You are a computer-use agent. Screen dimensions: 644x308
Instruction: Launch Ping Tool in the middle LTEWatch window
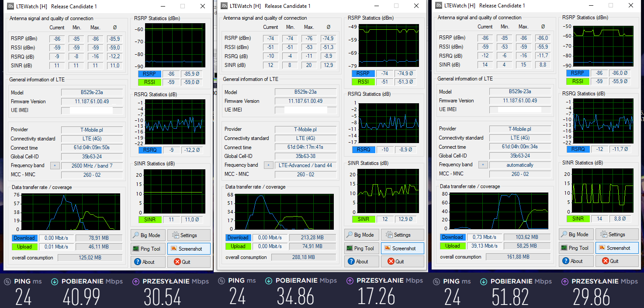click(x=361, y=248)
